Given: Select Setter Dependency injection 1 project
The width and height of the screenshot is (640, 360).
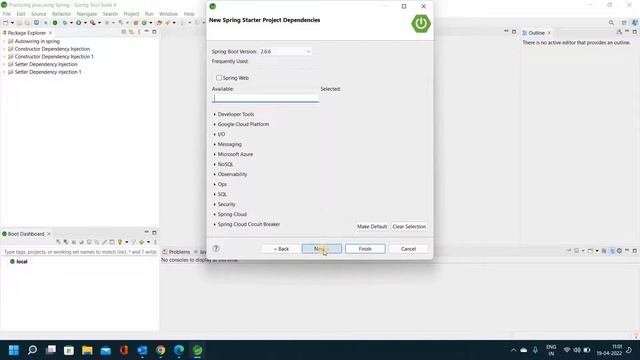Looking at the screenshot, I should pos(48,72).
